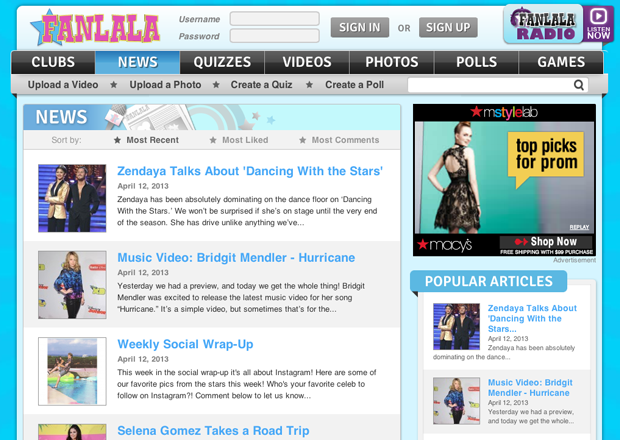Select Upload a Video link
This screenshot has height=440, width=620.
(63, 85)
